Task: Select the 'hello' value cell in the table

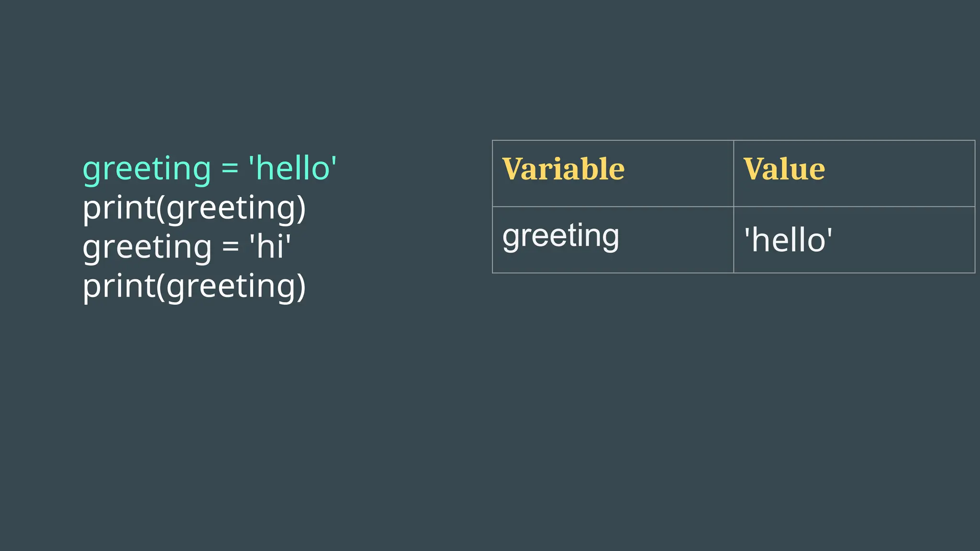Action: coord(788,240)
